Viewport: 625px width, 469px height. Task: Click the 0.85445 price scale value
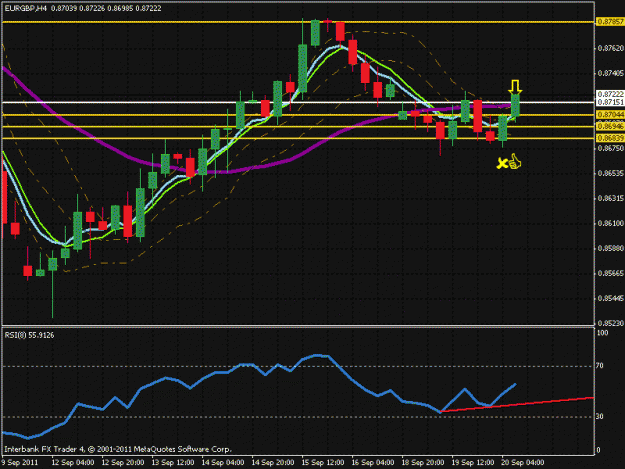click(611, 298)
